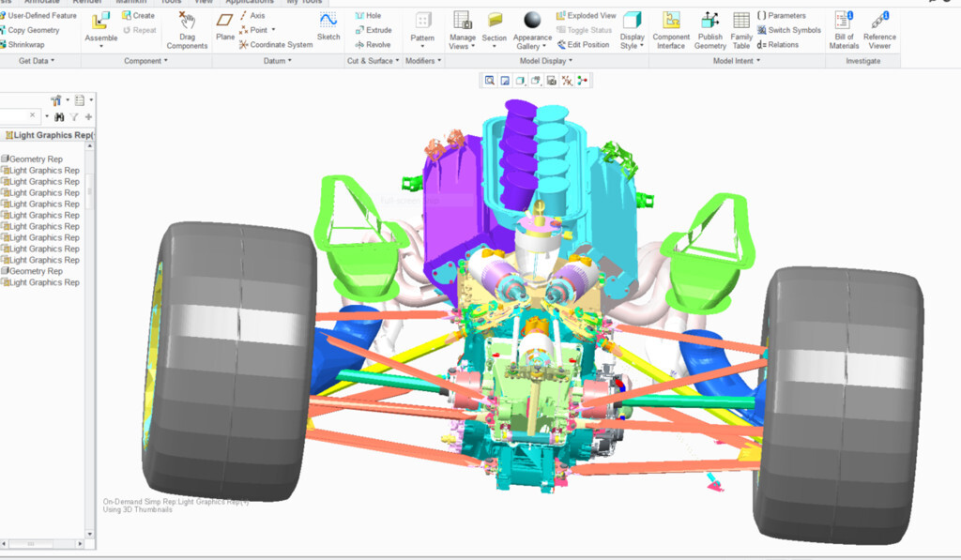Open Manage Views
This screenshot has height=560, width=961.
point(462,30)
